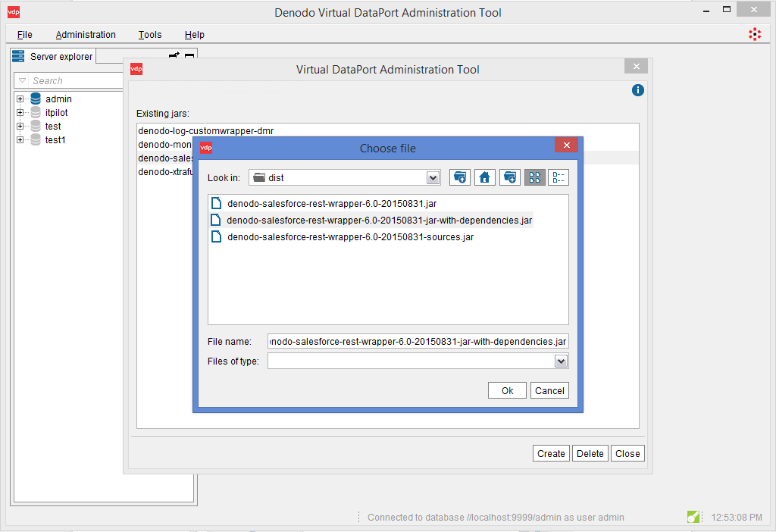The height and width of the screenshot is (532, 776).
Task: Click the Server explorer panel icon
Action: [x=18, y=56]
